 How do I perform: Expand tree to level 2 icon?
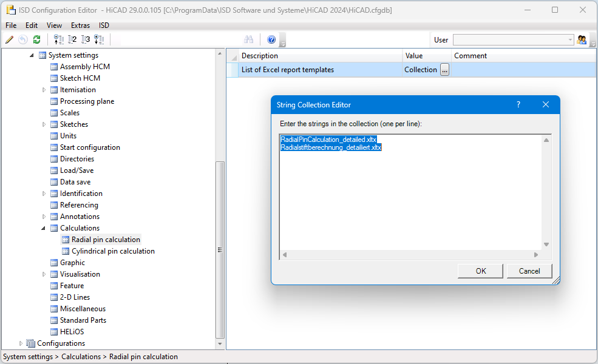coord(72,39)
